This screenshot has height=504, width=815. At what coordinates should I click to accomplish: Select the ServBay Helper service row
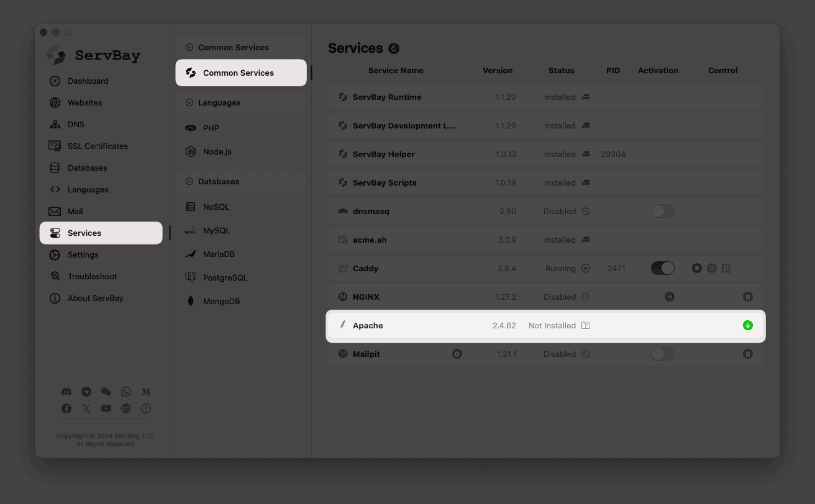coord(383,154)
